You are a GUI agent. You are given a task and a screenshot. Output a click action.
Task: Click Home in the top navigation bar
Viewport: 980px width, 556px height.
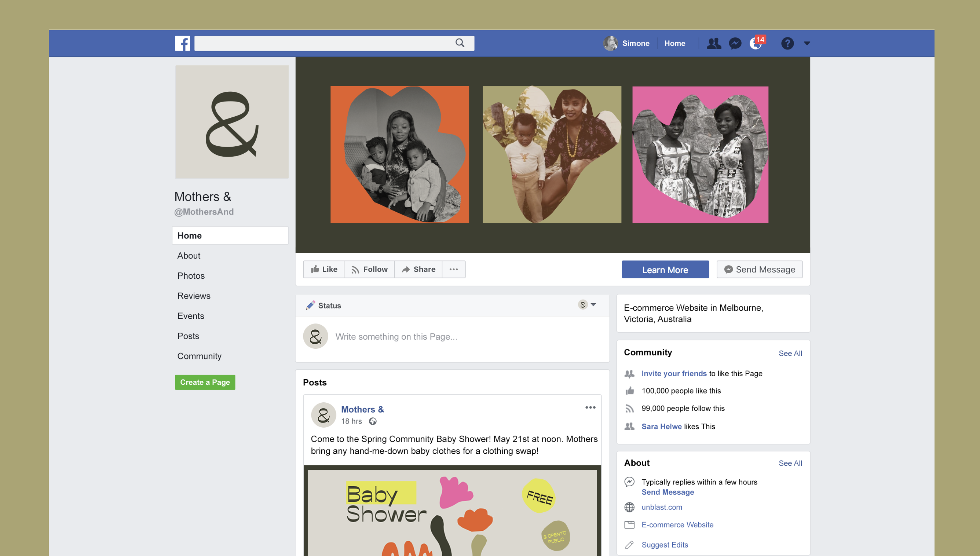[674, 43]
